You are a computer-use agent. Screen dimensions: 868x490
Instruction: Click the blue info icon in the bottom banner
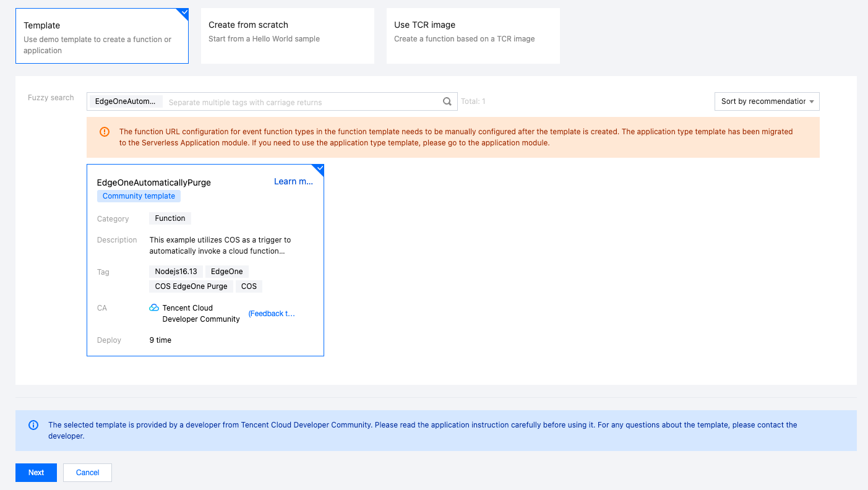[33, 425]
